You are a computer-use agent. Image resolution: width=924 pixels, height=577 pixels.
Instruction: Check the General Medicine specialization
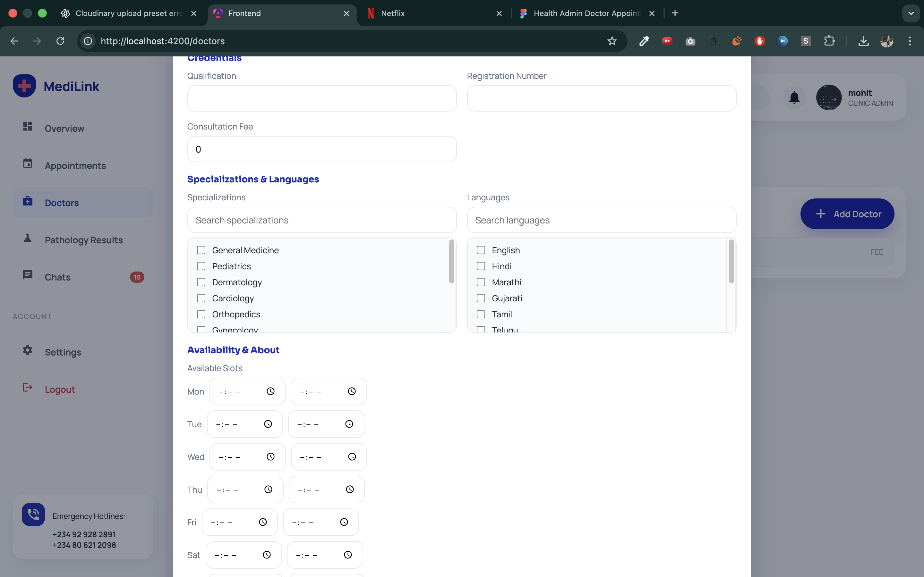201,250
